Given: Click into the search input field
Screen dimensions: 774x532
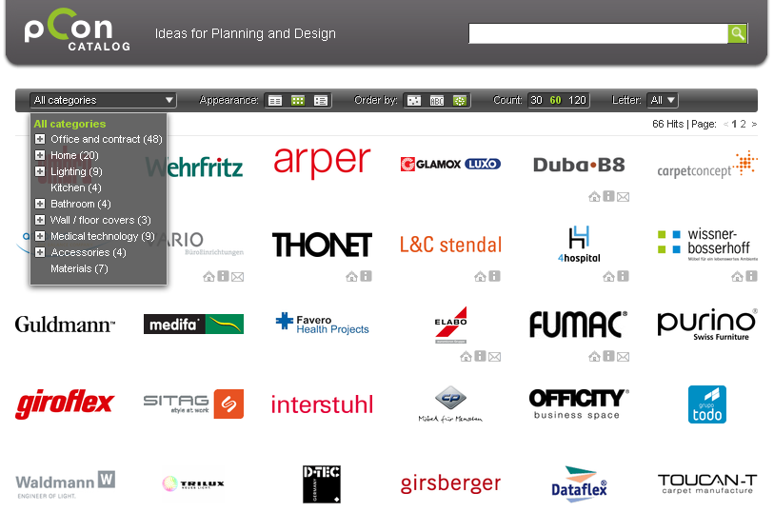Looking at the screenshot, I should (x=598, y=33).
